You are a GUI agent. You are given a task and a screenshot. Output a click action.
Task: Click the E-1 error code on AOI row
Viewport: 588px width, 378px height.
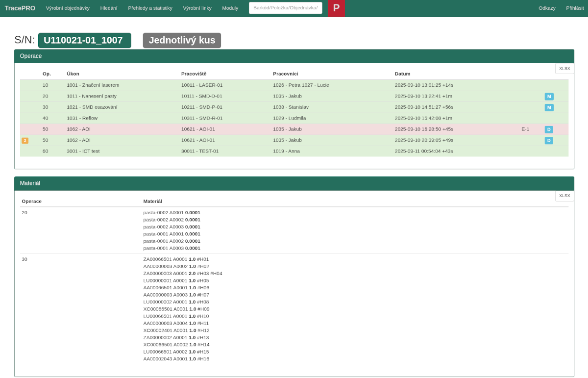pyautogui.click(x=525, y=129)
